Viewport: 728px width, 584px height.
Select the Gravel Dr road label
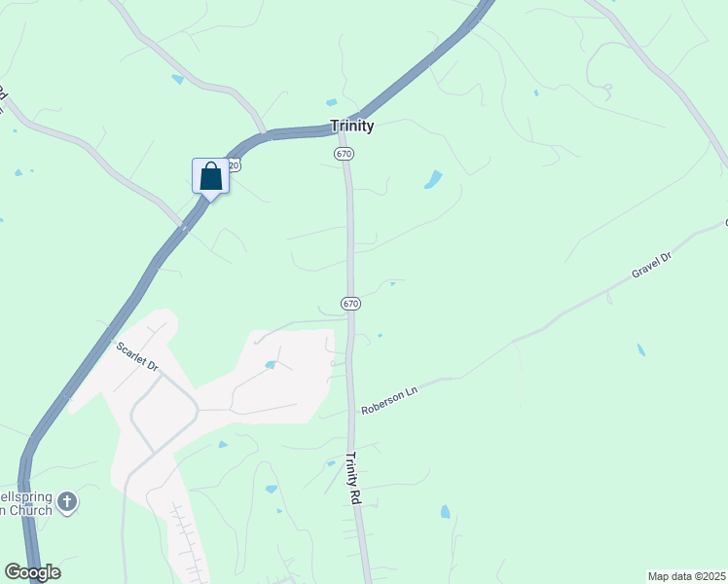[652, 265]
